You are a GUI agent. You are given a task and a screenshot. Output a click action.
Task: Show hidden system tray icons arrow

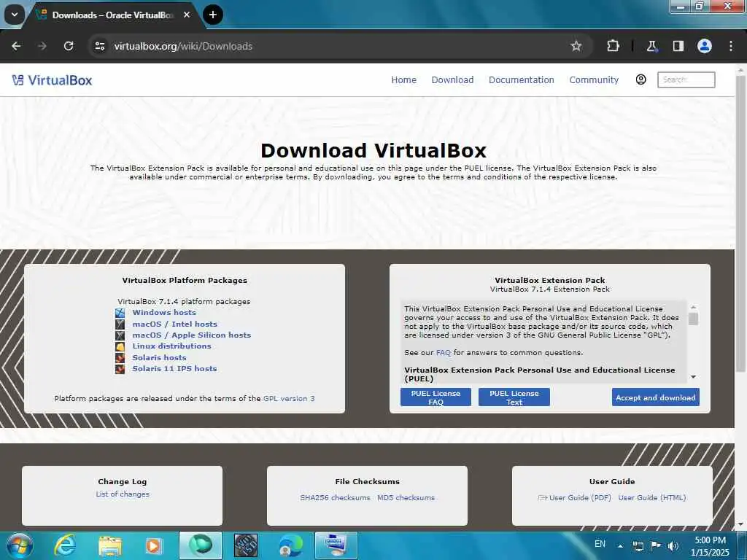[x=620, y=545]
